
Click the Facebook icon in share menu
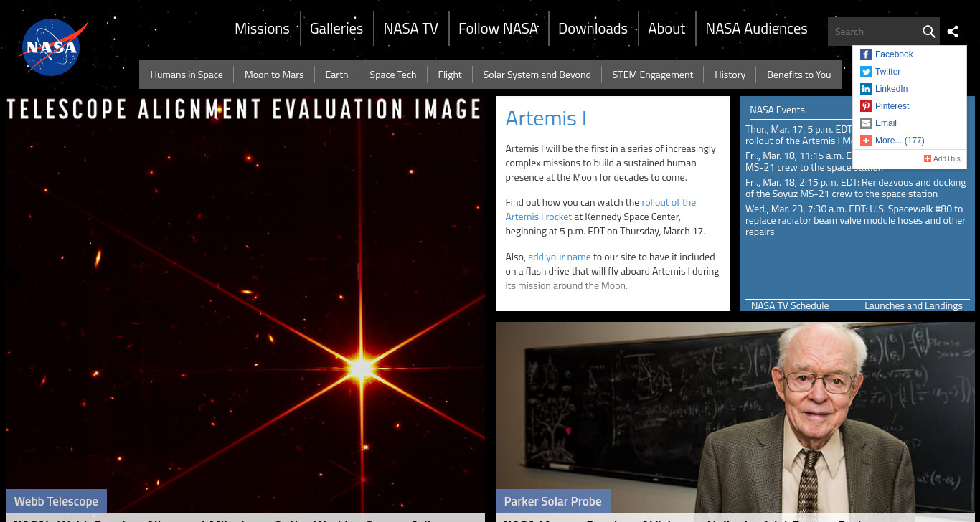tap(866, 54)
